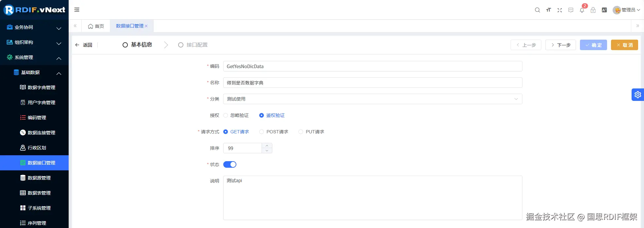The width and height of the screenshot is (644, 228).
Task: Expand the 业务协同 menu chevron
Action: (59, 28)
